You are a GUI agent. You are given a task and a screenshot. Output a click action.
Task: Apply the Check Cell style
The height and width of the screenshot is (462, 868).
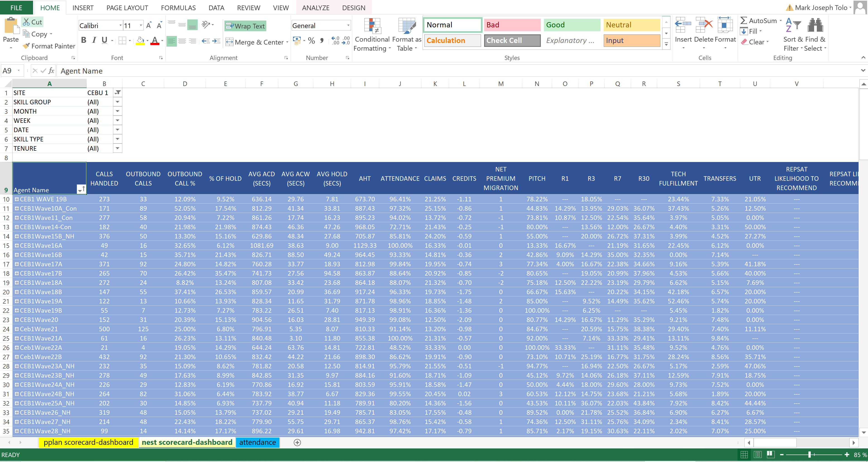point(512,40)
